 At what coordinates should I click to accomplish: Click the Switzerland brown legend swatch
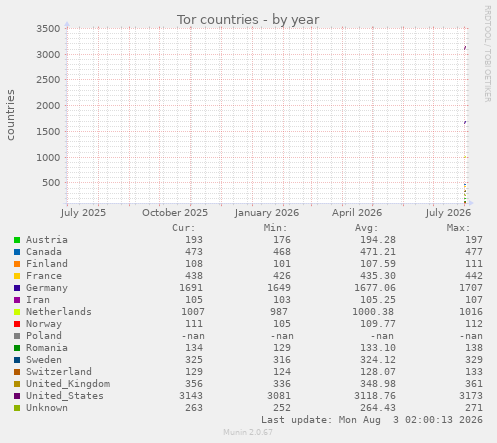pyautogui.click(x=17, y=372)
